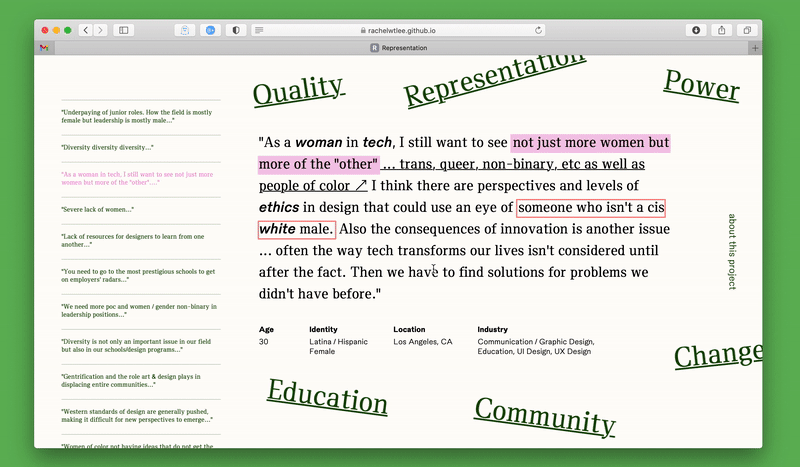Image resolution: width=800 pixels, height=467 pixels.
Task: Select the 'Severe lack of women...' quote
Action: click(97, 209)
